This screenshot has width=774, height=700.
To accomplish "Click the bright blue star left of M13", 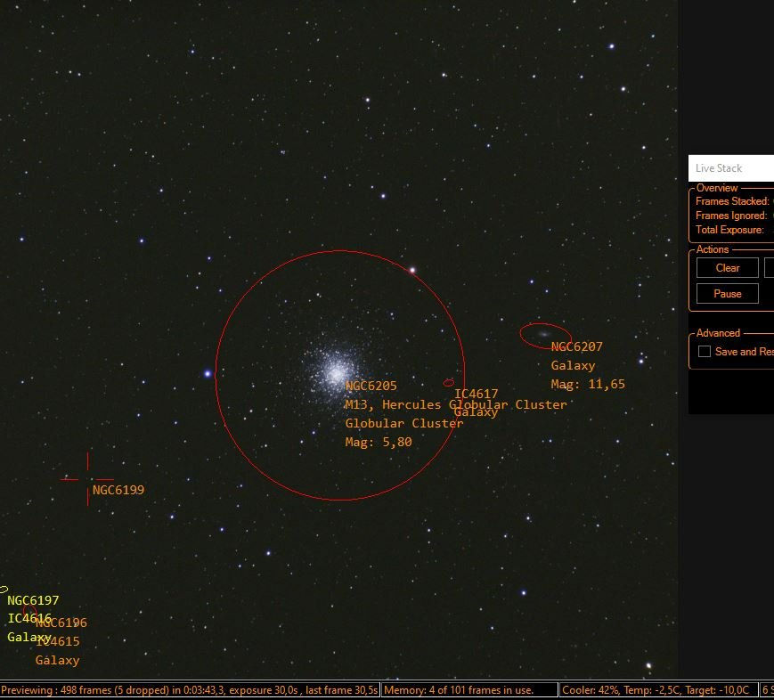I will pos(208,374).
